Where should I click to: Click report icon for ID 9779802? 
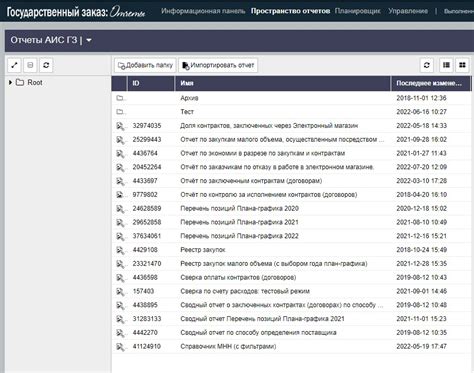[120, 195]
